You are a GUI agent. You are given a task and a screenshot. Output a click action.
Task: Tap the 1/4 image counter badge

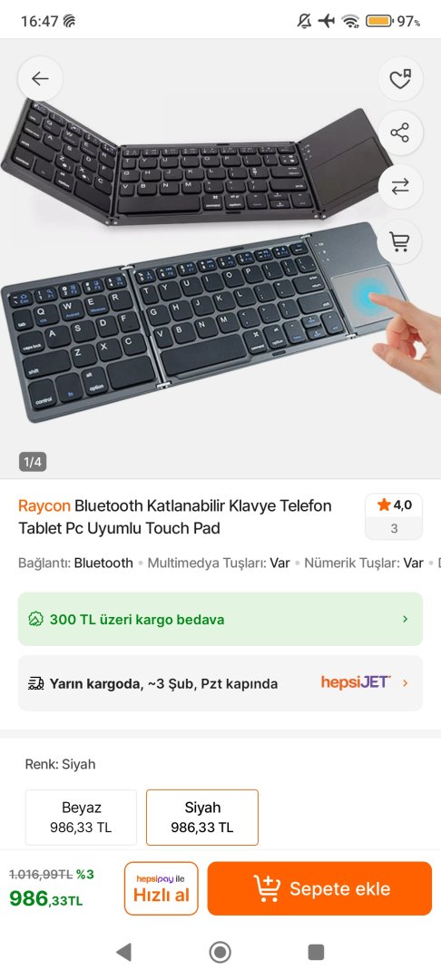click(x=33, y=463)
